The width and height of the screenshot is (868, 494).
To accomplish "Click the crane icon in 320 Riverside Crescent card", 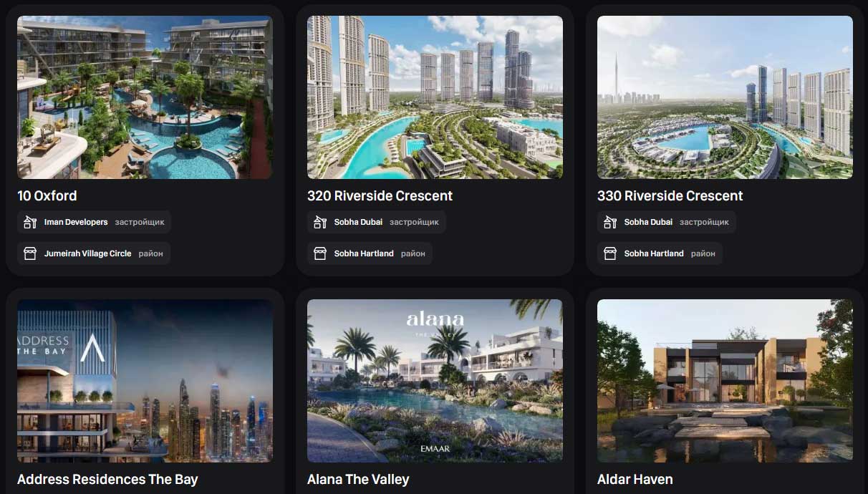I will (x=320, y=222).
